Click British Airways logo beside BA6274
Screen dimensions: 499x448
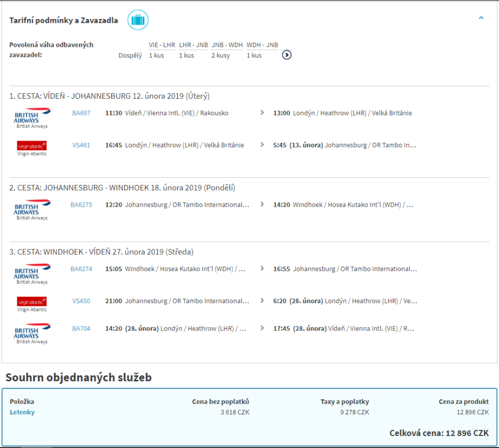pos(32,273)
